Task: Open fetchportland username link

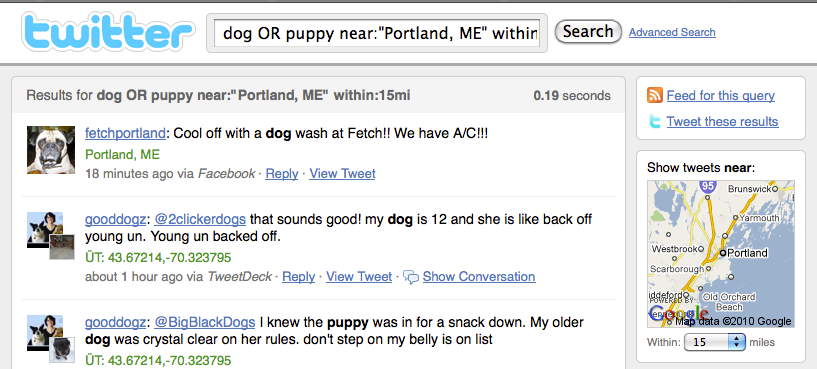Action: (x=125, y=133)
